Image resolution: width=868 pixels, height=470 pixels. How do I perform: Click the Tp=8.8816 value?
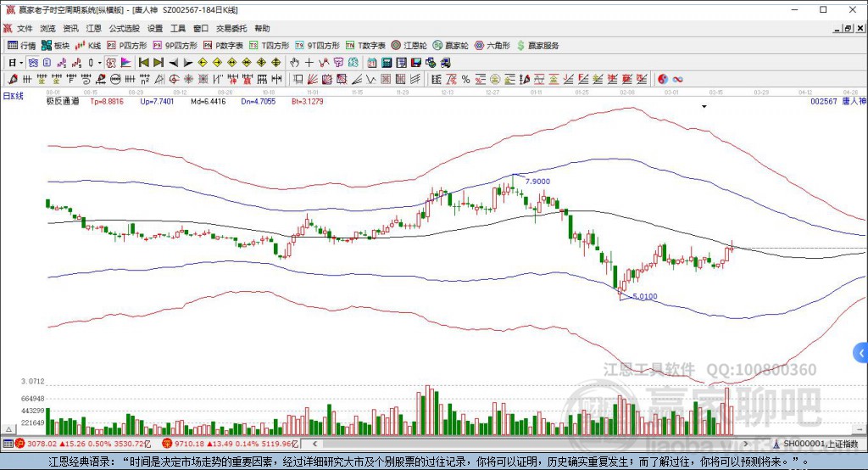click(107, 102)
